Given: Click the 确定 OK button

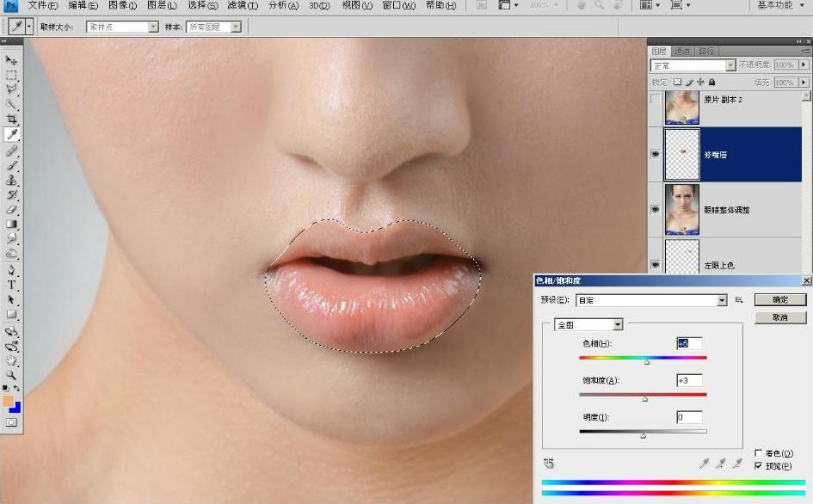Looking at the screenshot, I should pos(780,299).
